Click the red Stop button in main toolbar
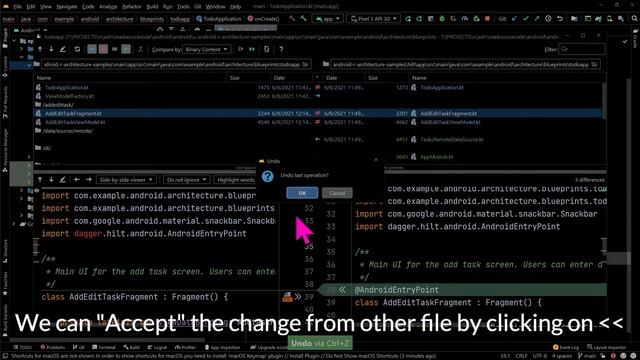The height and width of the screenshot is (360, 640). (x=487, y=19)
